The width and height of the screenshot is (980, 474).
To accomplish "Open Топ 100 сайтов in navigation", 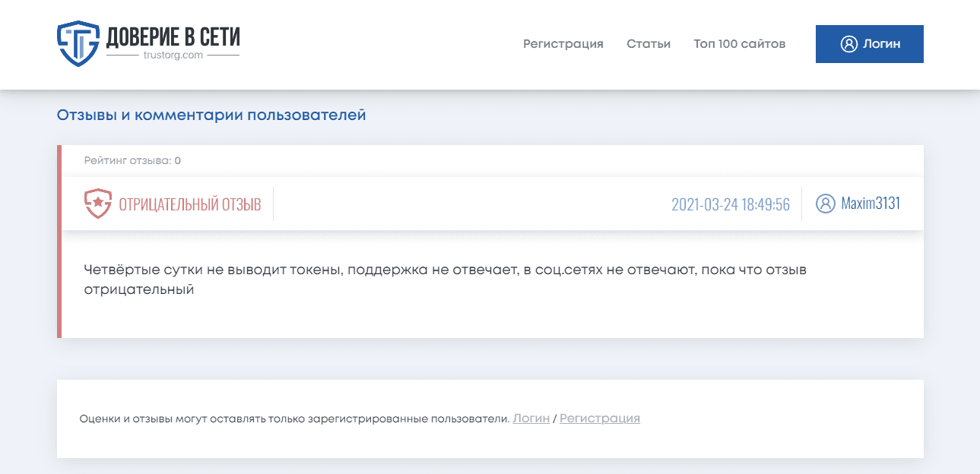I will [x=739, y=44].
